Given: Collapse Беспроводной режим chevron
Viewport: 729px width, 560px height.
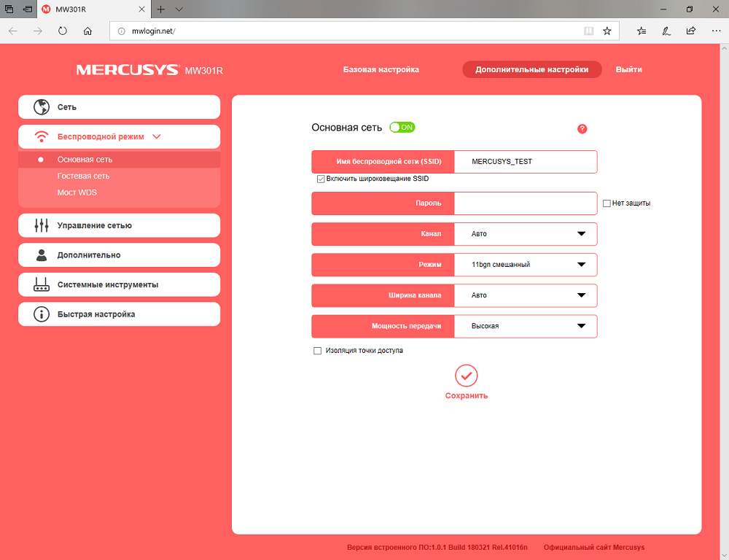Looking at the screenshot, I should click(x=157, y=137).
